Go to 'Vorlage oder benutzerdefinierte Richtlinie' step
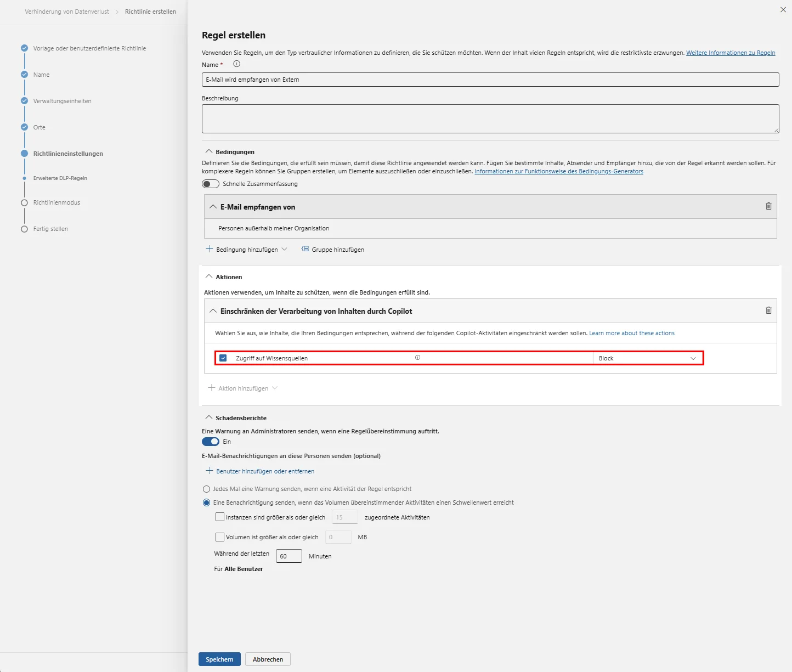 pos(89,48)
